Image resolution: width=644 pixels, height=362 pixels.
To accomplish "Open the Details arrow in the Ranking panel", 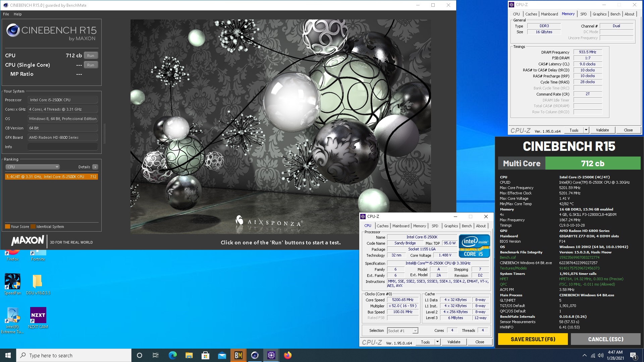I will tap(95, 167).
